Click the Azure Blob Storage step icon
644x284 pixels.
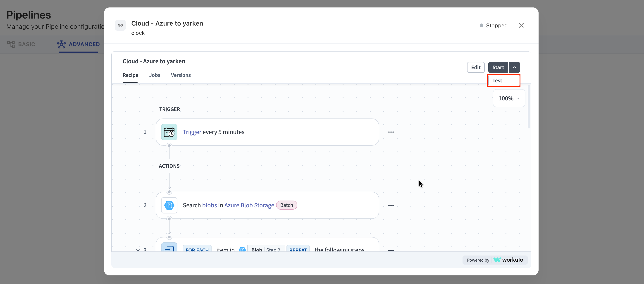pos(169,205)
